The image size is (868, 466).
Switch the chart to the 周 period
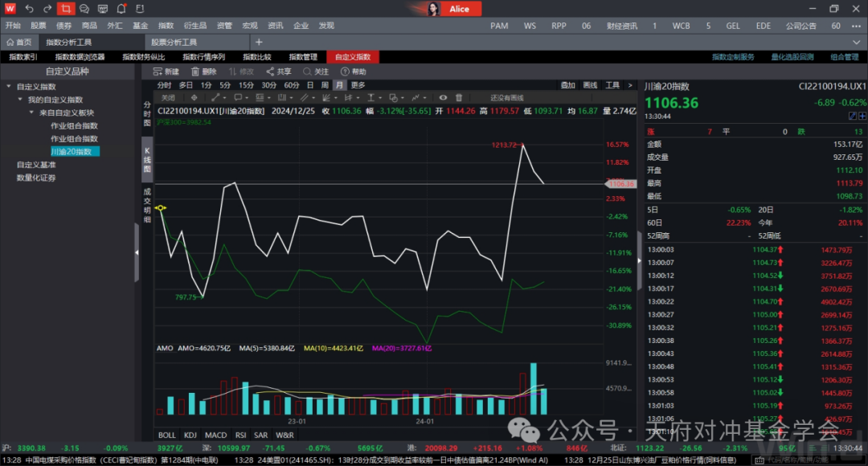pyautogui.click(x=325, y=85)
